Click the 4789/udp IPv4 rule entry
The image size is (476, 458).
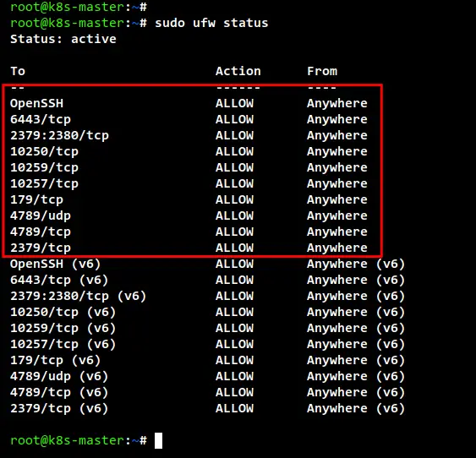(41, 216)
